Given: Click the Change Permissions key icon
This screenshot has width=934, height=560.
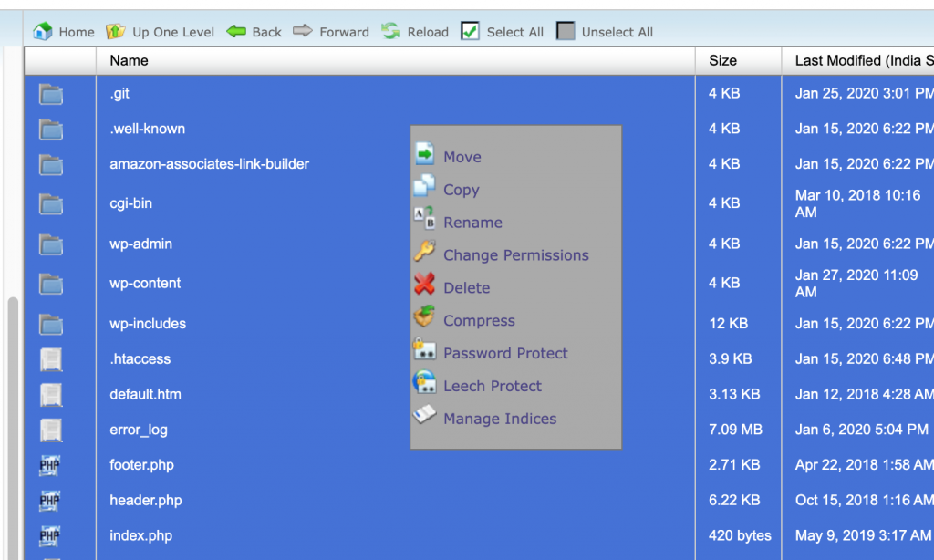Looking at the screenshot, I should pyautogui.click(x=424, y=254).
